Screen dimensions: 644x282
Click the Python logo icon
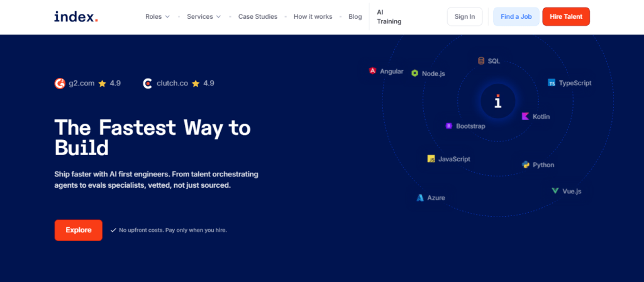525,165
